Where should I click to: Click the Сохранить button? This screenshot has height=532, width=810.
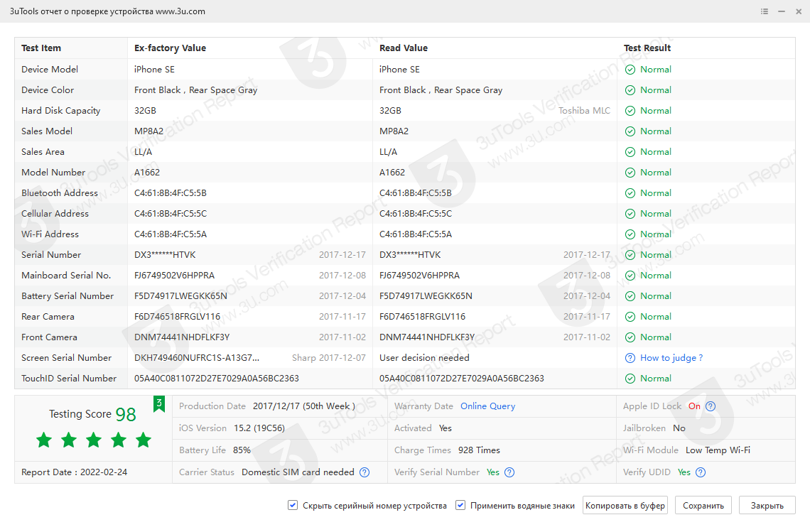pyautogui.click(x=703, y=506)
